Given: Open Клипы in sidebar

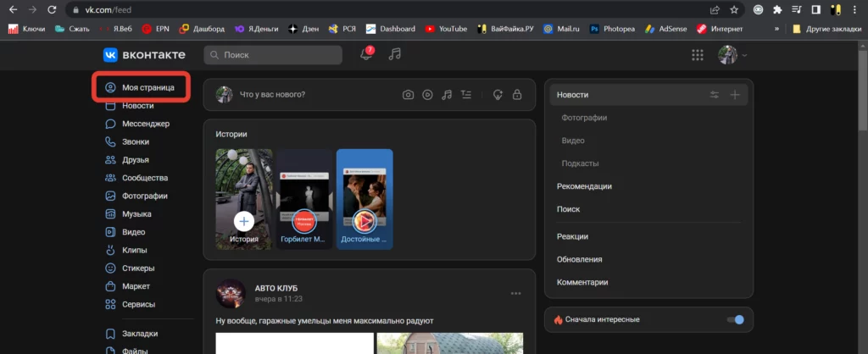Looking at the screenshot, I should [x=126, y=250].
